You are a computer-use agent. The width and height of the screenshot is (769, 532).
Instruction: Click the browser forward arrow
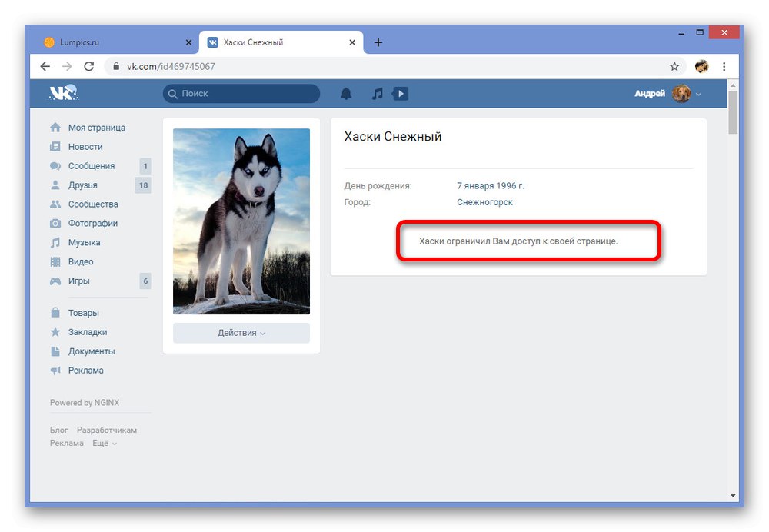point(67,66)
